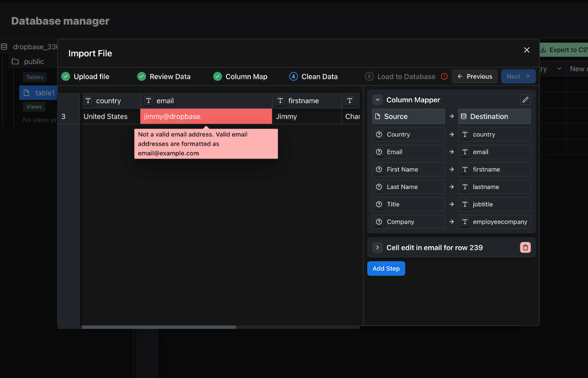Collapse the Column Mapper section
588x378 pixels.
378,100
